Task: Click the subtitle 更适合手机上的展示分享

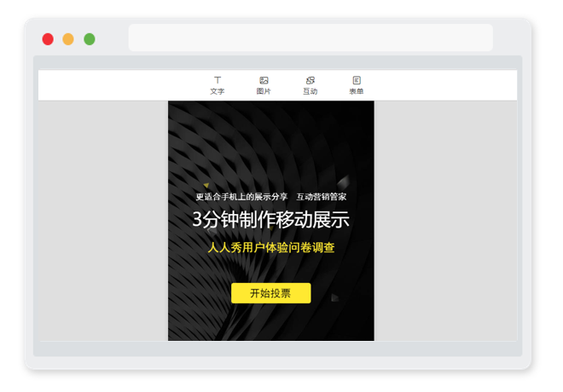Action: [x=241, y=197]
